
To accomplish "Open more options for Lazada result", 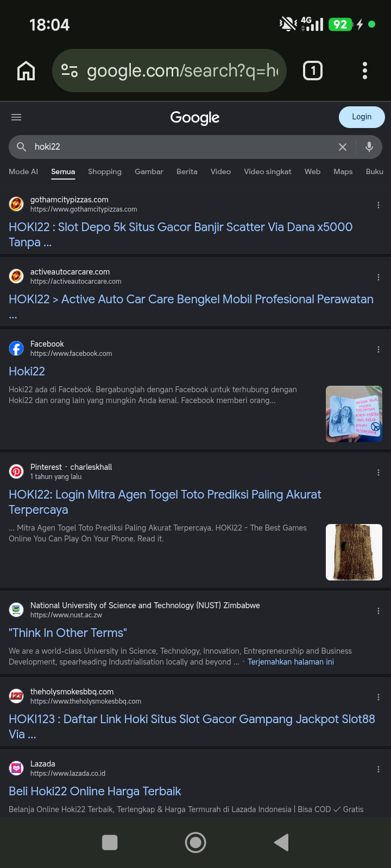I will pos(379,769).
